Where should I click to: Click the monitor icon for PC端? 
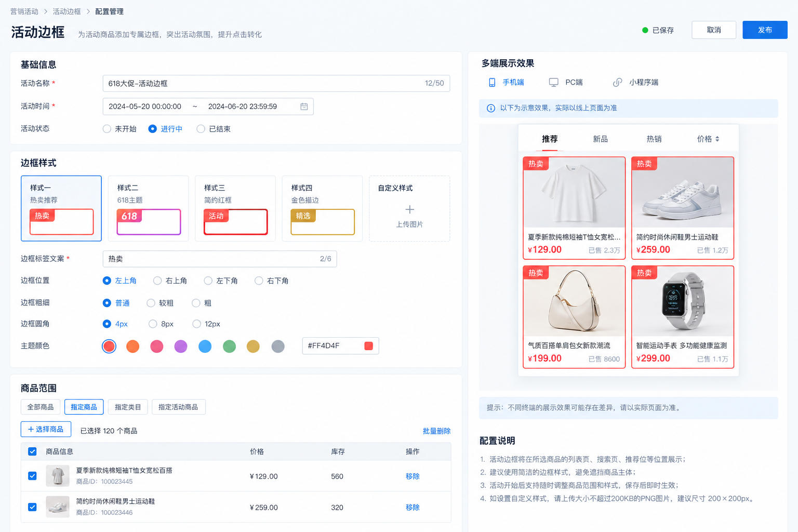click(554, 82)
